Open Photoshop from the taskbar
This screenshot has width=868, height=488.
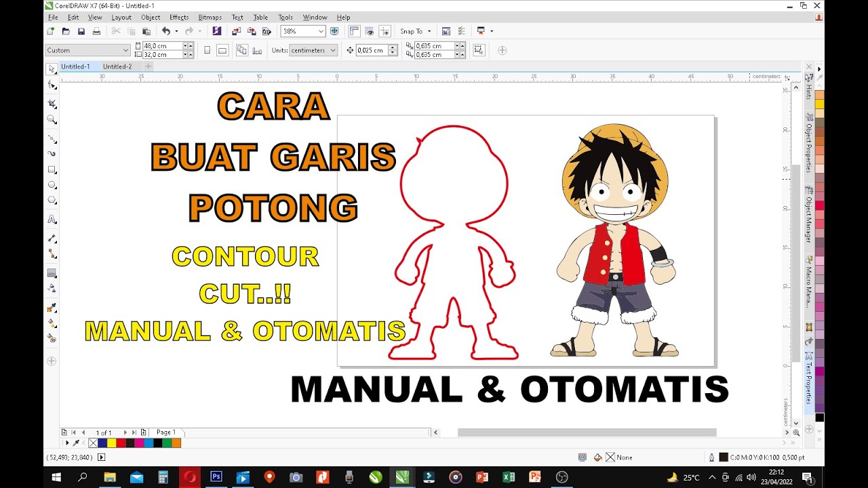pos(216,477)
